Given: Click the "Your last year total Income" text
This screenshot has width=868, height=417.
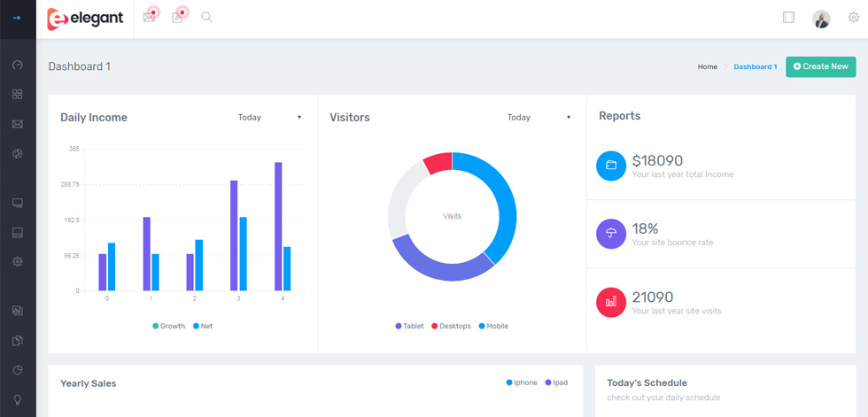Looking at the screenshot, I should point(683,174).
